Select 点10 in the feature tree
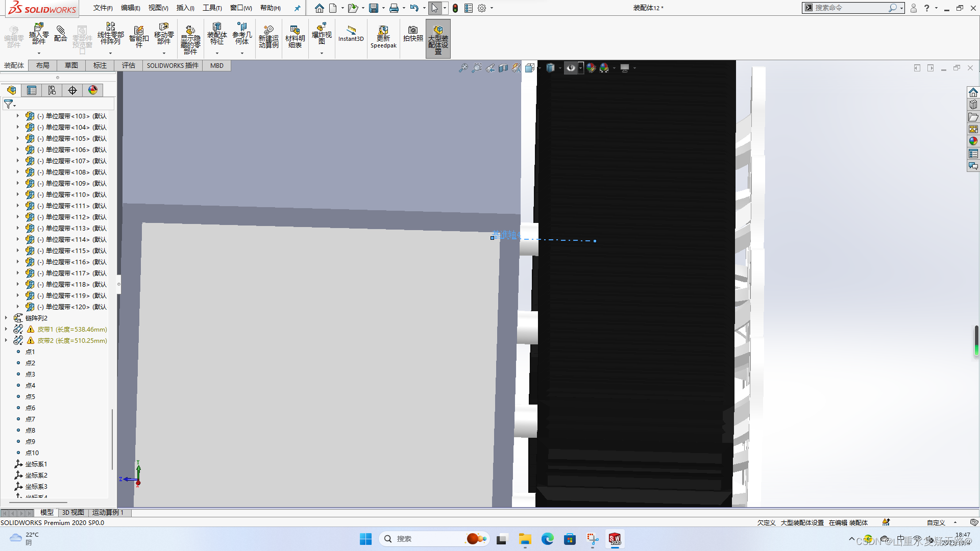Viewport: 980px width, 551px height. coord(32,453)
